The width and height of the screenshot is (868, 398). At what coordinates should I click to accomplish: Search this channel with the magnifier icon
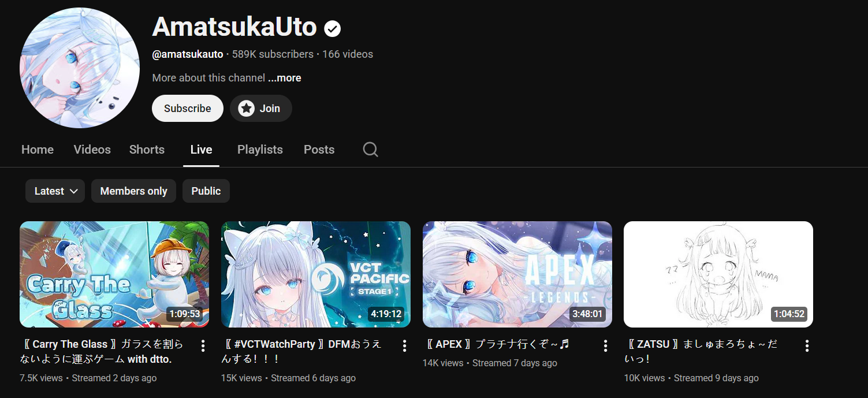click(370, 150)
